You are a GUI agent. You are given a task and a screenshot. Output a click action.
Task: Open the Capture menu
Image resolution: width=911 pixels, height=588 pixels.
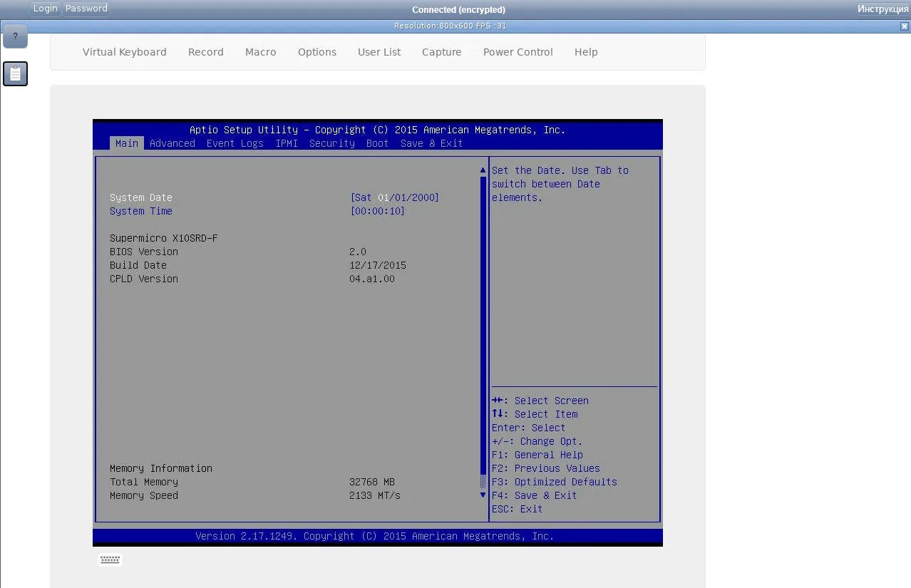(x=442, y=52)
